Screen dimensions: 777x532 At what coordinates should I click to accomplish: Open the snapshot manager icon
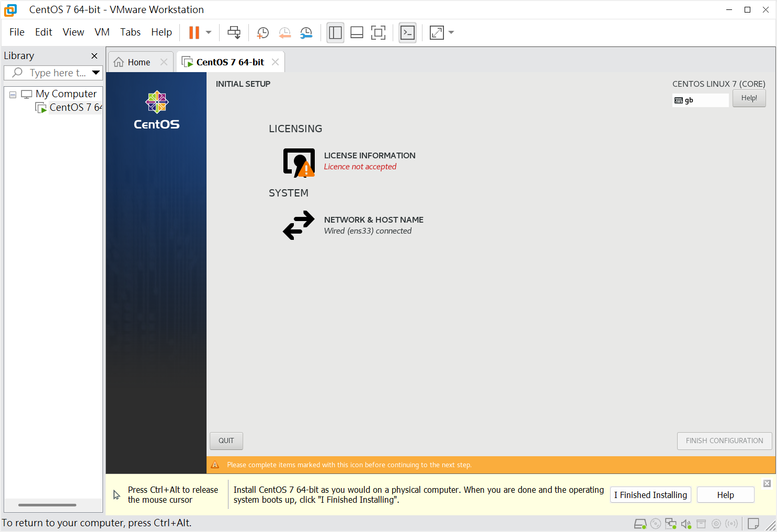pyautogui.click(x=306, y=32)
